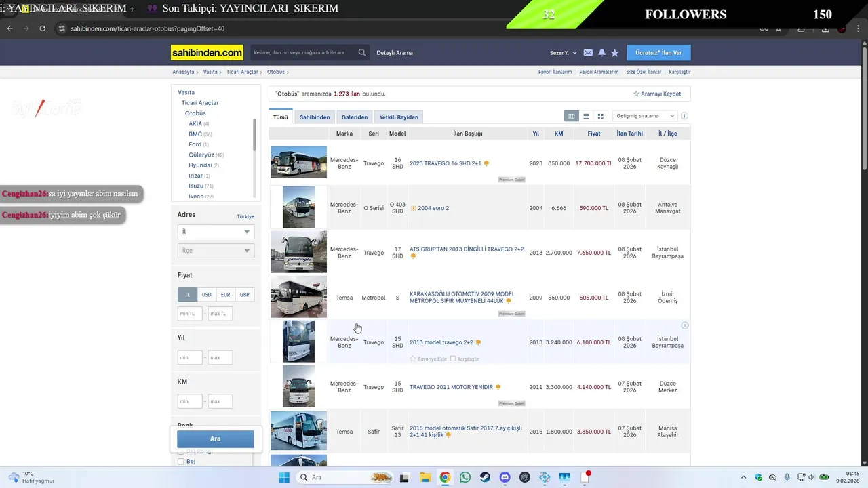This screenshot has width=868, height=488.
Task: Open File Explorer from the taskbar
Action: coord(425,477)
